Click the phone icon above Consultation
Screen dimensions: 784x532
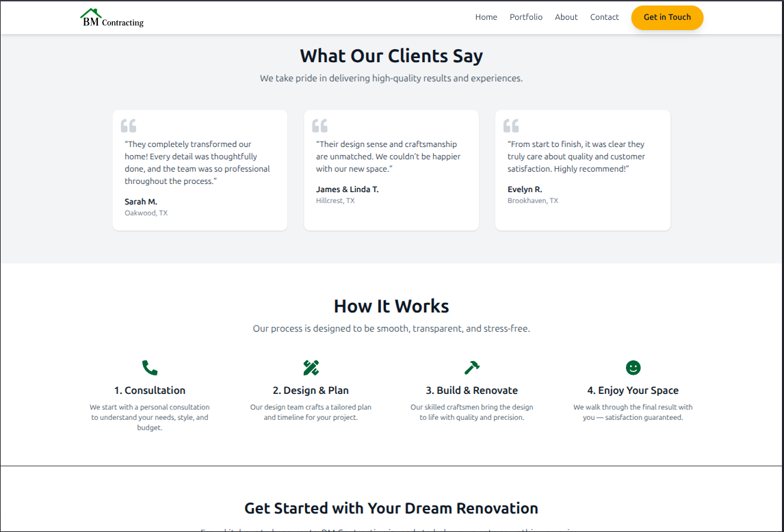(x=150, y=368)
